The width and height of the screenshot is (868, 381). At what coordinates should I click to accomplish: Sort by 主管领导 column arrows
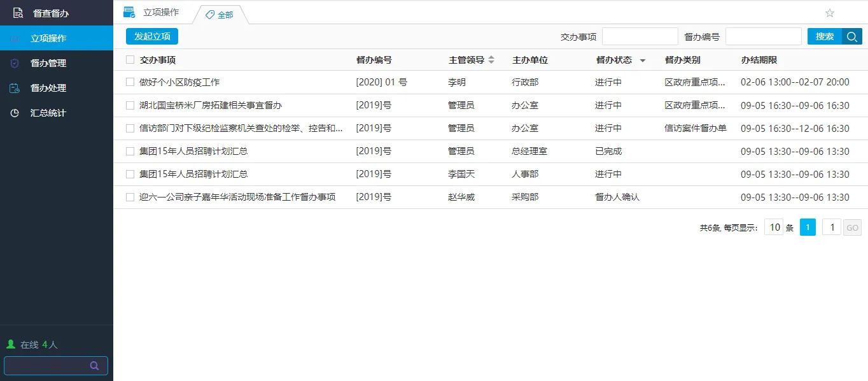(x=491, y=60)
